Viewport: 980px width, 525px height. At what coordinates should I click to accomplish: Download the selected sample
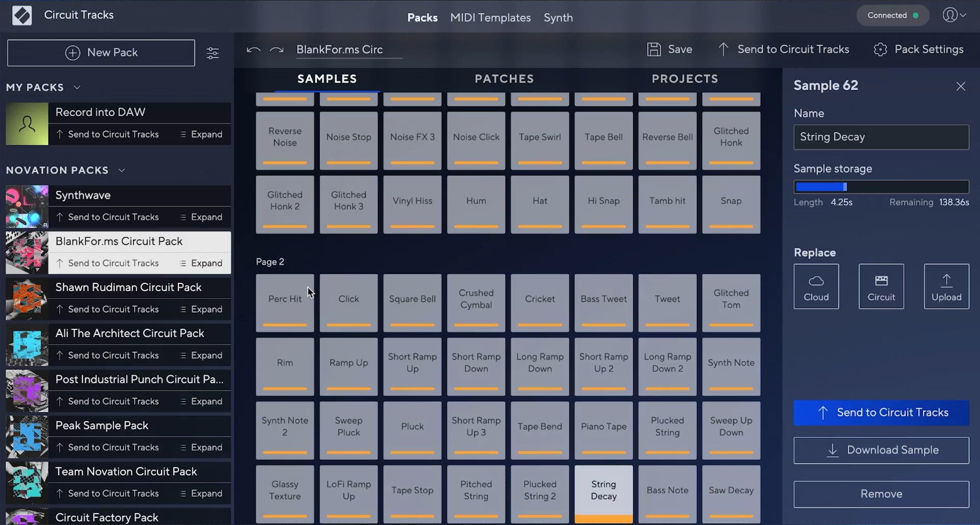[x=881, y=450]
